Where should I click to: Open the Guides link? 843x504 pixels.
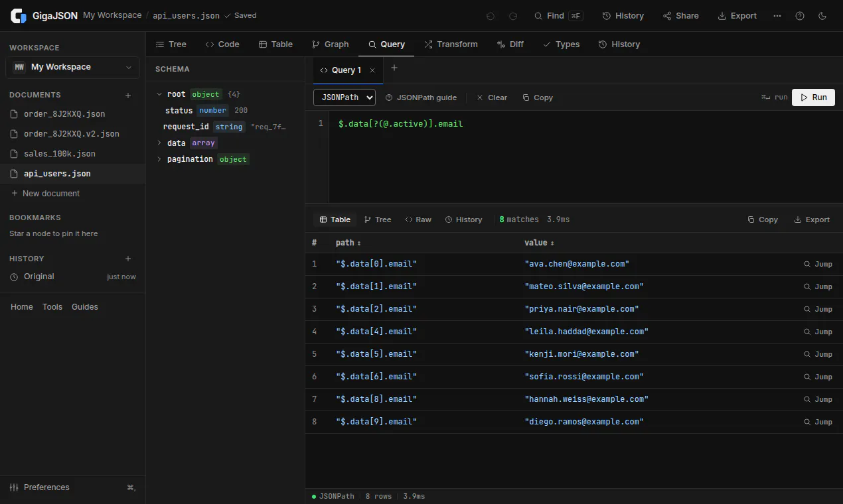click(x=85, y=307)
